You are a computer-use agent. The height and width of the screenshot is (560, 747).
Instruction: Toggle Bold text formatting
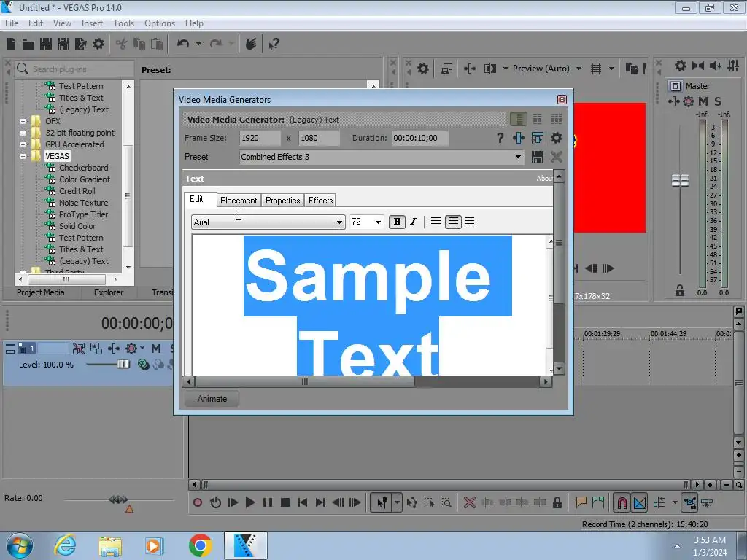[x=397, y=222]
